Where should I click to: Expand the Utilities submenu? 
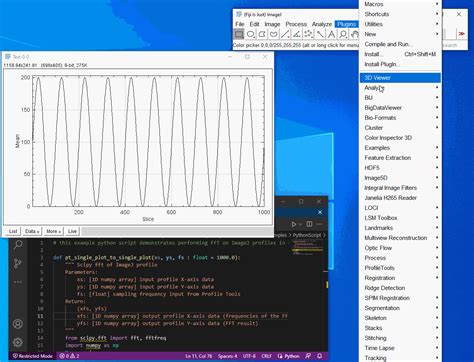coord(400,24)
